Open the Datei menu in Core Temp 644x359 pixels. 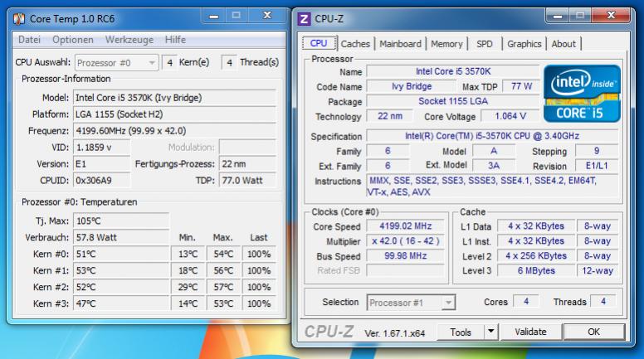tap(29, 40)
